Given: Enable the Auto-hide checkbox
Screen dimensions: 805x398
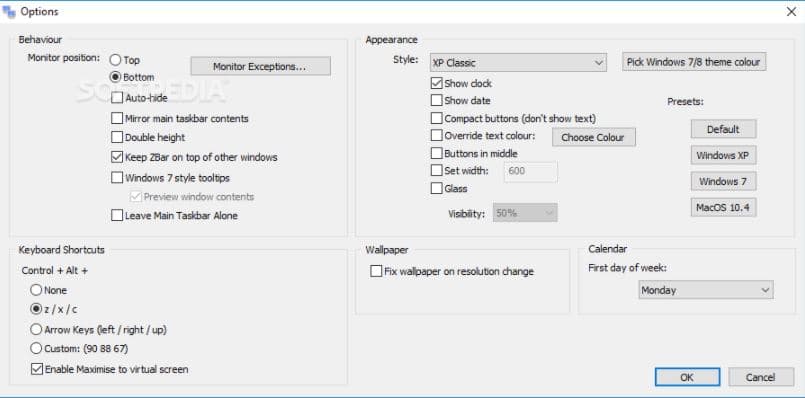Looking at the screenshot, I should coord(117,98).
